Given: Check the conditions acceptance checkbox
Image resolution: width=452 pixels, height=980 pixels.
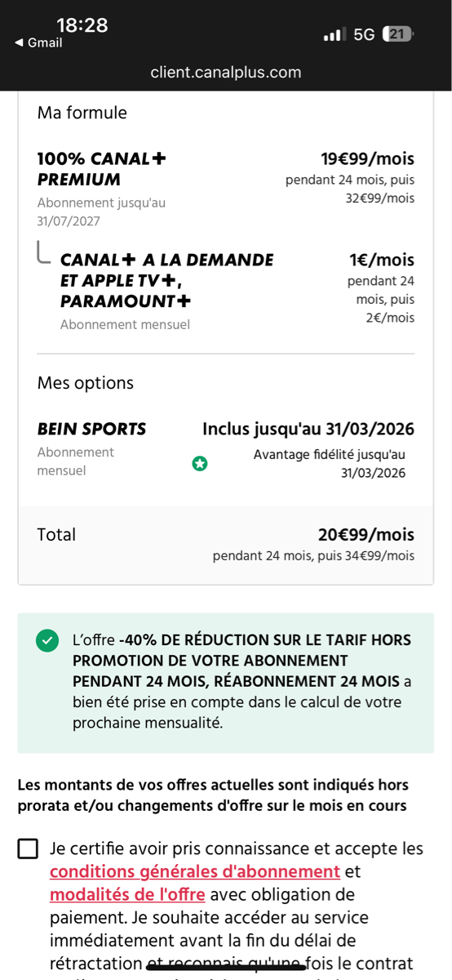Looking at the screenshot, I should click(x=28, y=849).
